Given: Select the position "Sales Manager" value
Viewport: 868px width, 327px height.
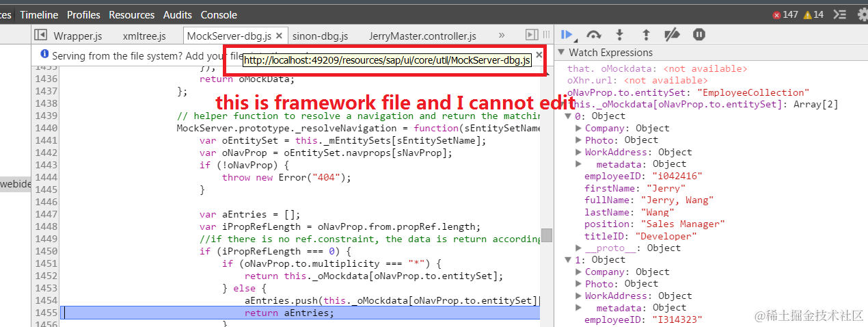Looking at the screenshot, I should pyautogui.click(x=682, y=224).
